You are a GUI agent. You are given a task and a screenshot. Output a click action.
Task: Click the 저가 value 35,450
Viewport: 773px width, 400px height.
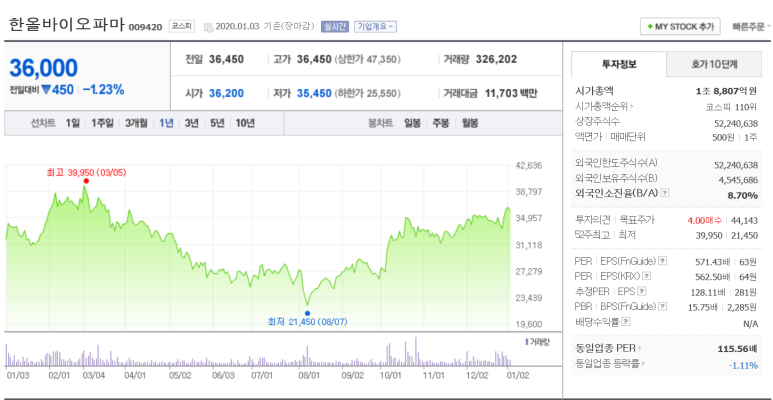point(314,93)
